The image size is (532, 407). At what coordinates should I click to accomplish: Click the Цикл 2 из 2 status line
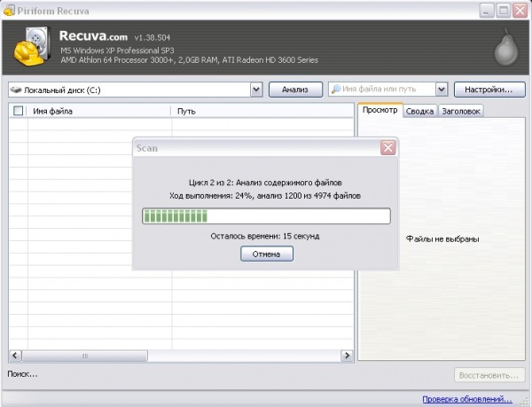point(265,183)
